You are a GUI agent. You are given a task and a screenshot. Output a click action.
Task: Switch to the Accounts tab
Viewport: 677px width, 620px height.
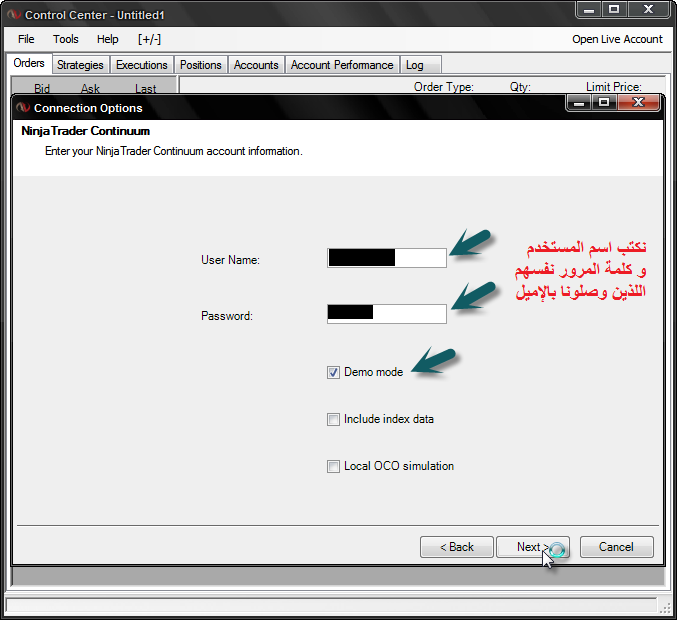tap(256, 65)
